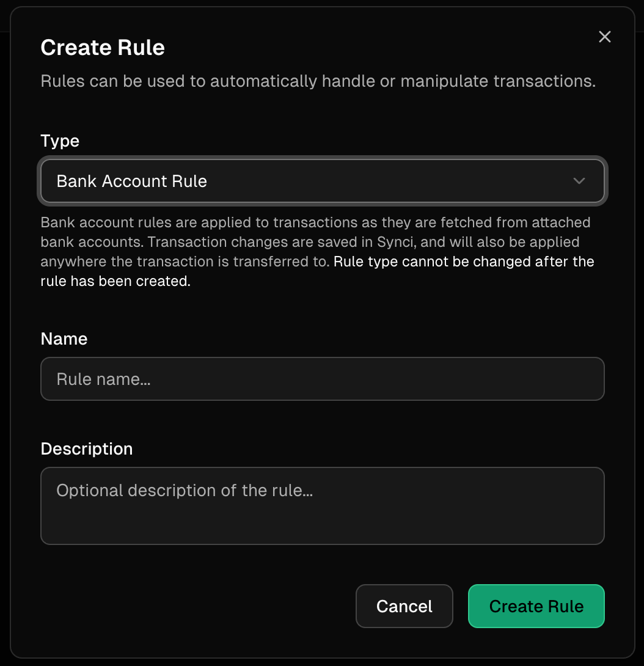Click the Type field label
Screen dimensions: 644x666
tap(60, 141)
